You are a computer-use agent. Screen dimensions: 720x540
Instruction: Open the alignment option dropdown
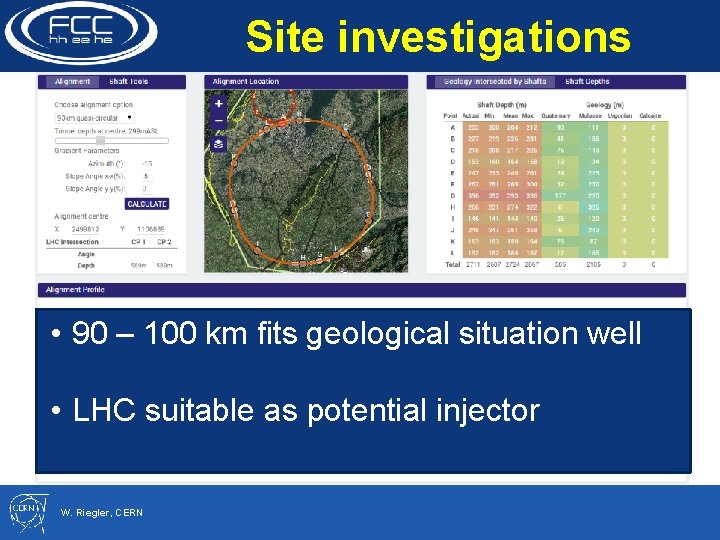(95, 118)
